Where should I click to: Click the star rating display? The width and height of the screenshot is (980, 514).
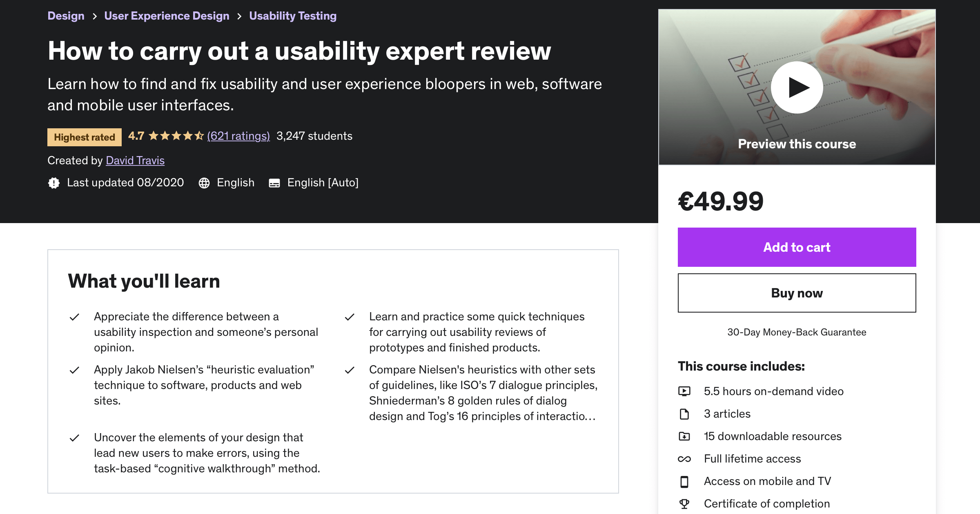click(176, 136)
